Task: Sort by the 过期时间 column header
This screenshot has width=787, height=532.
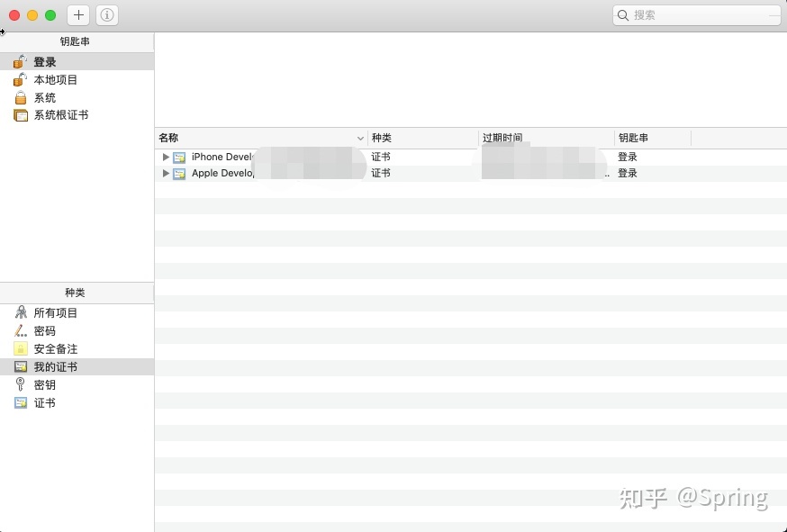Action: [547, 138]
